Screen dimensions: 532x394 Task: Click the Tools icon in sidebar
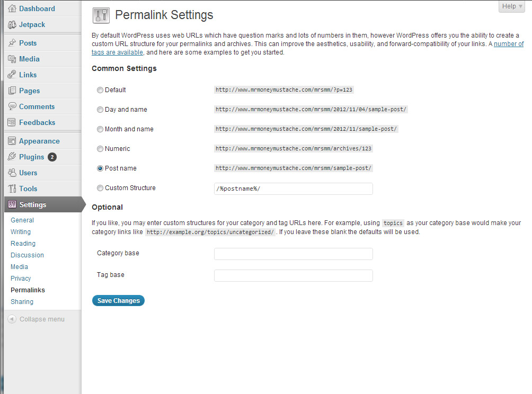(x=12, y=189)
